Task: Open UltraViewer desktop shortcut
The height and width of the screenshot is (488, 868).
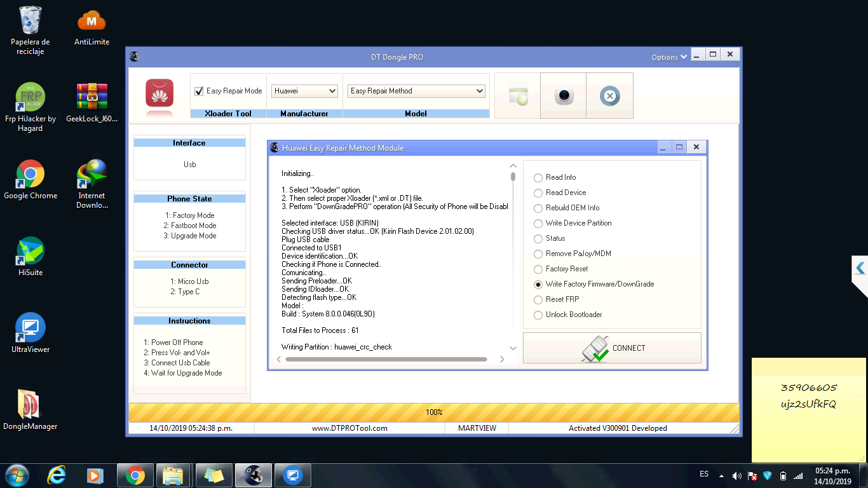Action: pyautogui.click(x=31, y=334)
